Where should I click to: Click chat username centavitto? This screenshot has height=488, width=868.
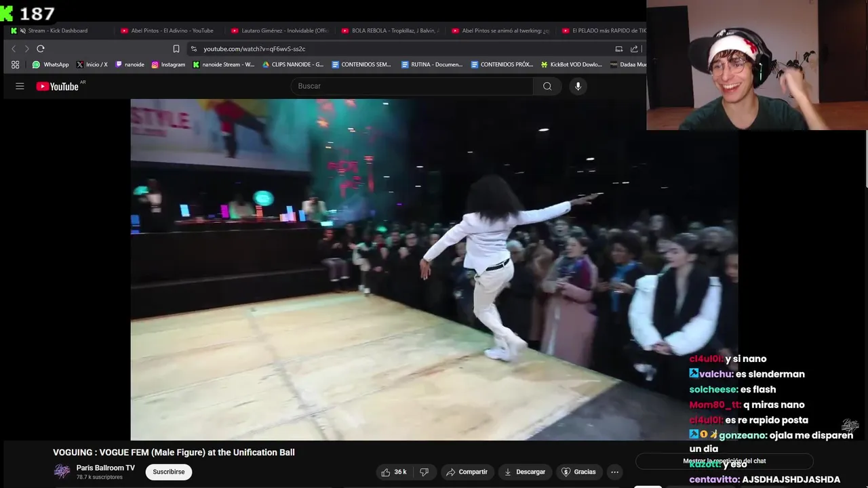(x=714, y=479)
